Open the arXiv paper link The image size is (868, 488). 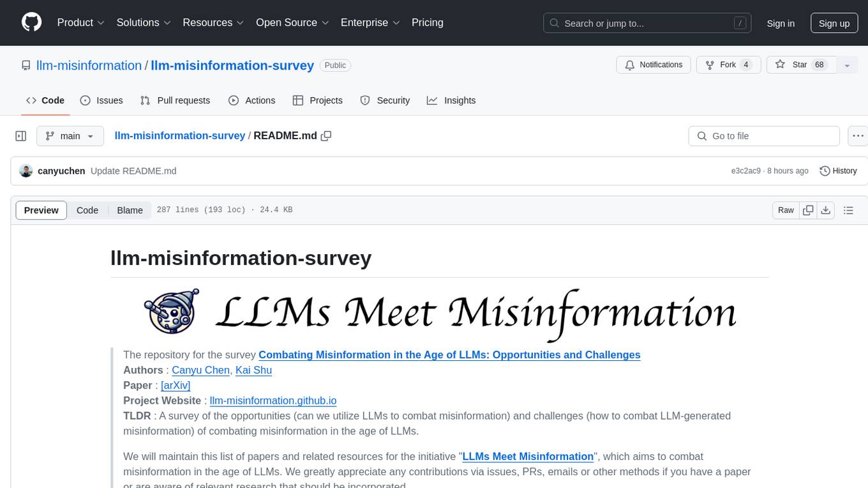[176, 385]
